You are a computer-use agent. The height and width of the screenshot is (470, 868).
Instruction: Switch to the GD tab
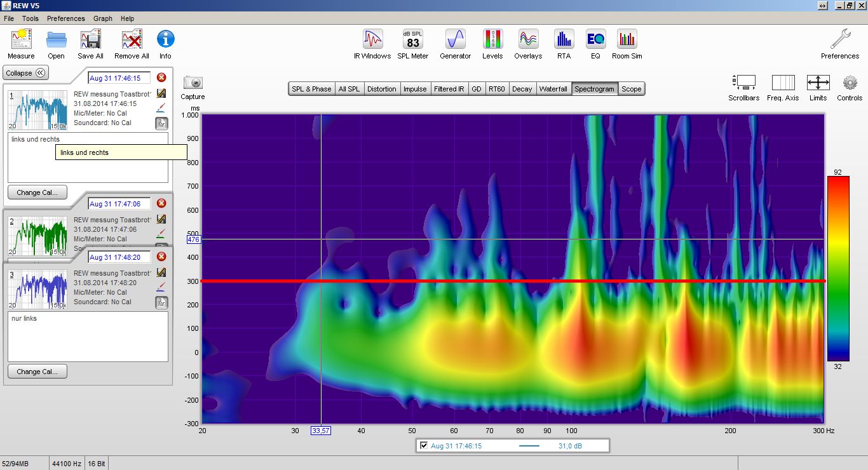[477, 89]
